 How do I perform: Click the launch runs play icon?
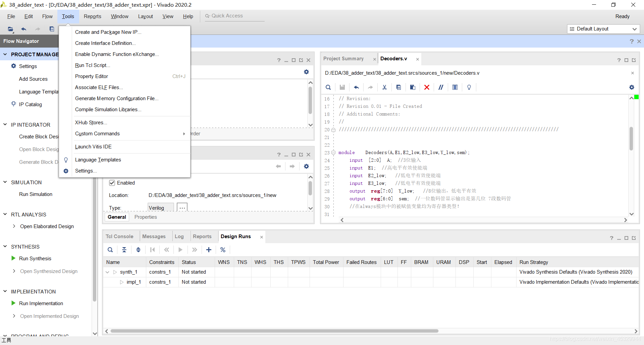pos(180,250)
